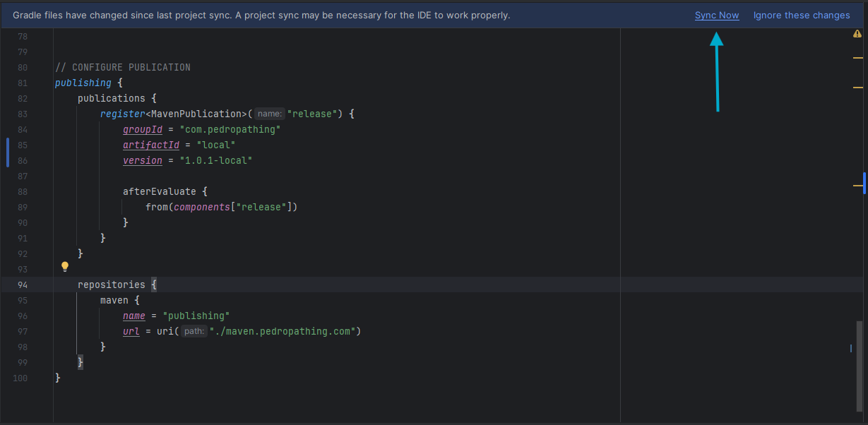Click the blue marker on the scrollbar stripe
868x425 pixels.
click(864, 182)
